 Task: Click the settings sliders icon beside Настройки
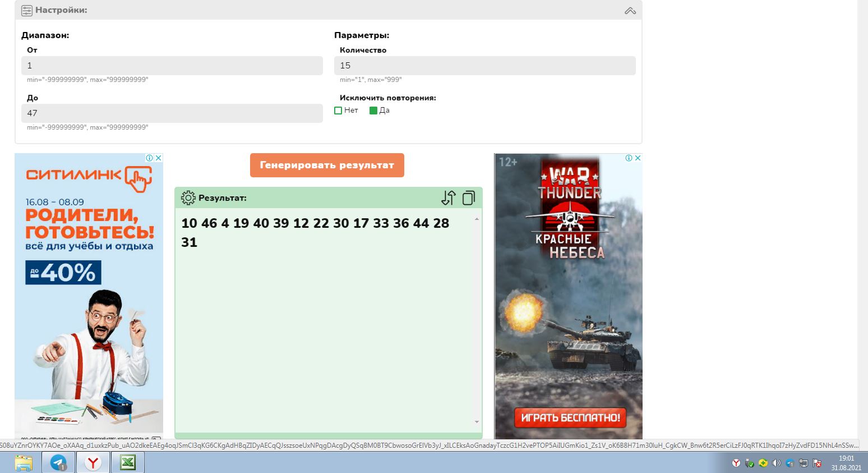(27, 10)
